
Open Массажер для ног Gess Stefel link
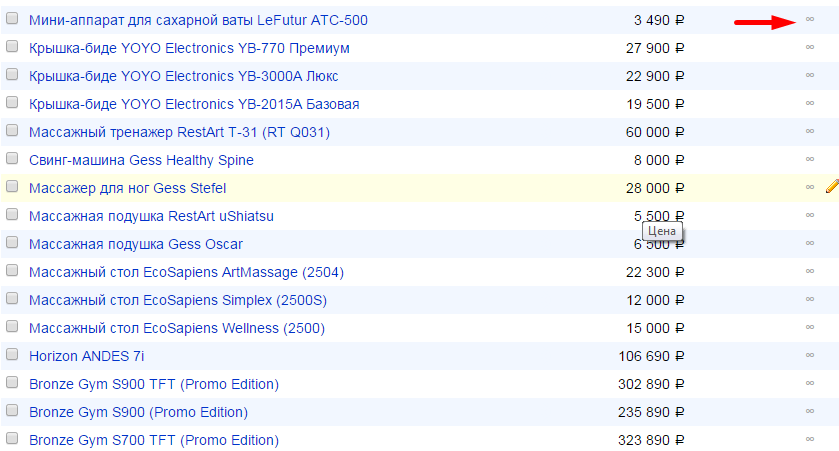coord(127,188)
